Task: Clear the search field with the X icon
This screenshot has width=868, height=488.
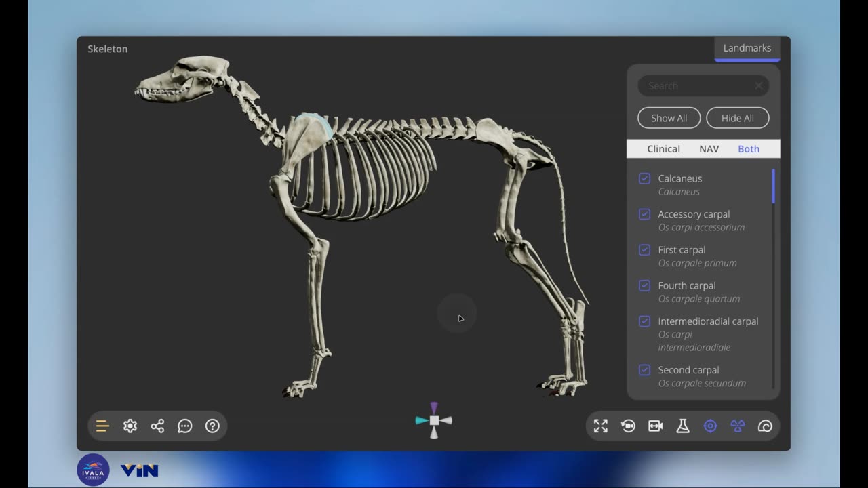Action: coord(759,86)
